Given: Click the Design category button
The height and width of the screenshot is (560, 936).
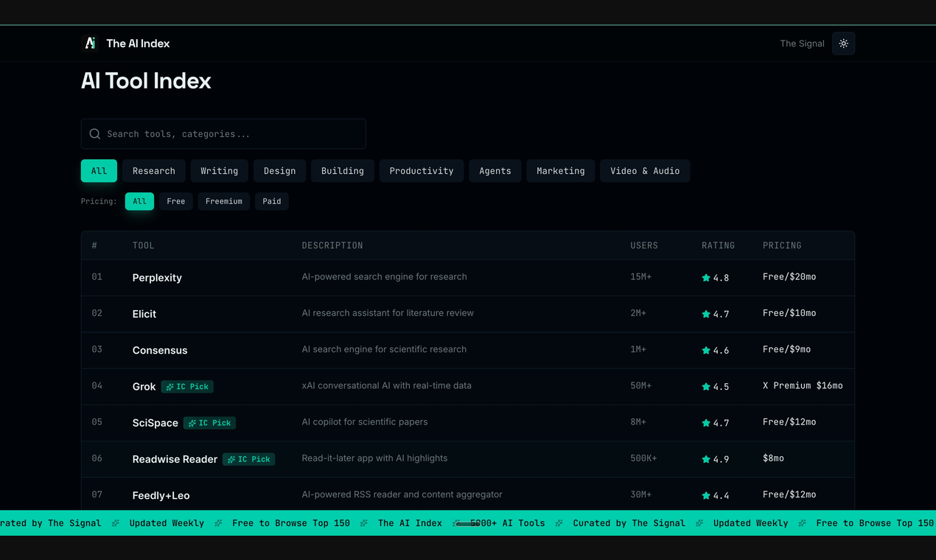Looking at the screenshot, I should (279, 170).
